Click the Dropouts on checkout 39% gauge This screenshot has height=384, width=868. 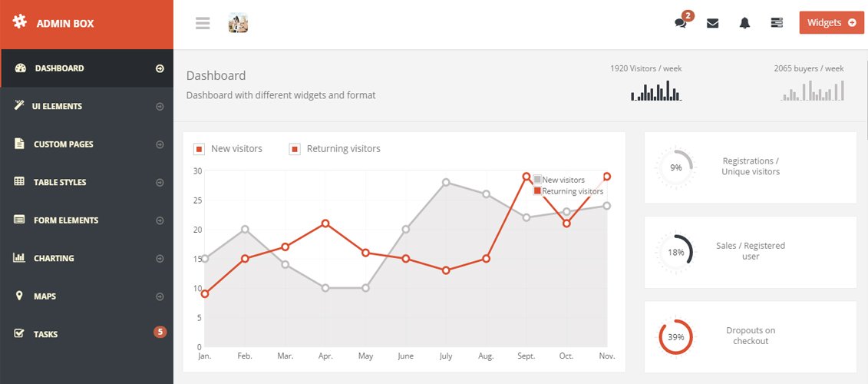(x=675, y=336)
